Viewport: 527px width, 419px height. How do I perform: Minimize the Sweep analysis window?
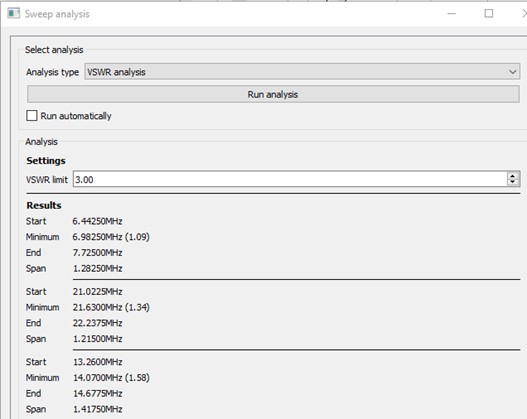click(452, 14)
